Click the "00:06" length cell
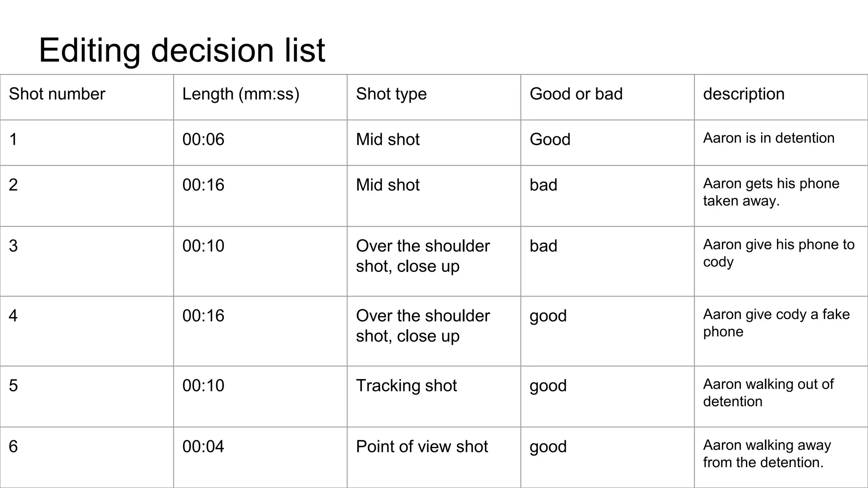This screenshot has height=488, width=868. (x=203, y=139)
